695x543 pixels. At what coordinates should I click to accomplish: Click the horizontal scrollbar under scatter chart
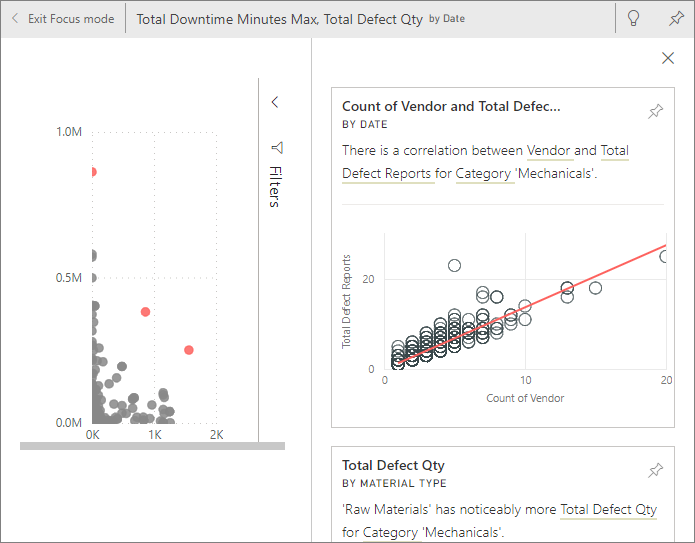click(x=152, y=446)
